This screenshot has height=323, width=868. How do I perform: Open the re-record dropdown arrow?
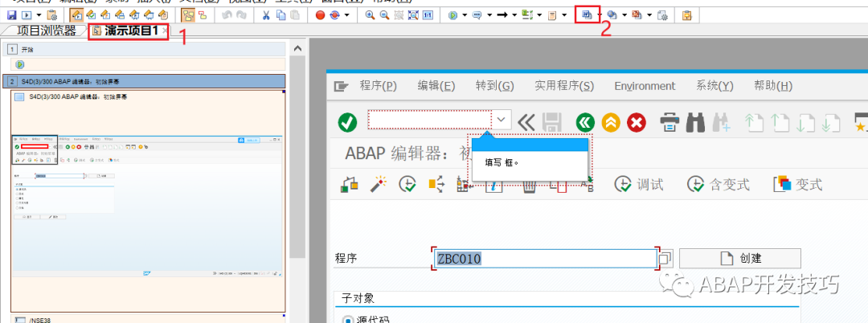pyautogui.click(x=346, y=15)
